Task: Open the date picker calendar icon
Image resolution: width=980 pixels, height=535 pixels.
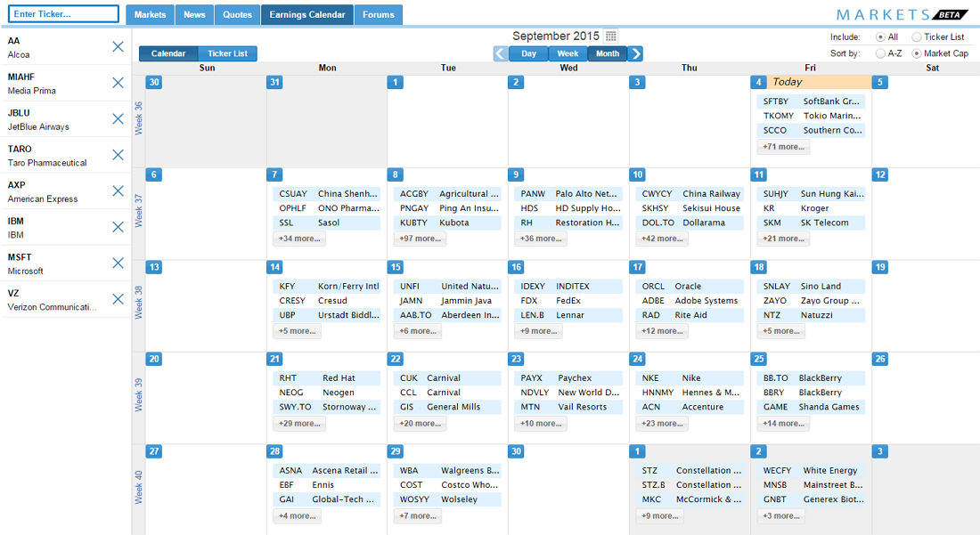Action: point(611,36)
